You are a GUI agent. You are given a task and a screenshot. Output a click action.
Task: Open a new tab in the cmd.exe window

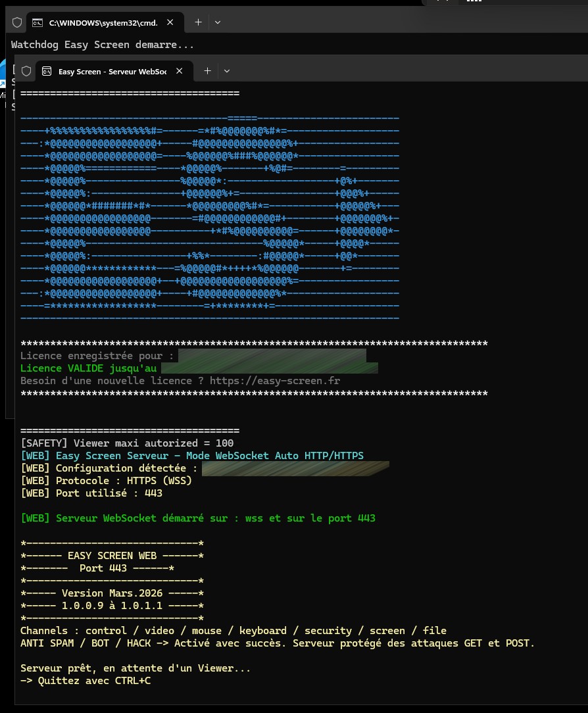[x=198, y=22]
